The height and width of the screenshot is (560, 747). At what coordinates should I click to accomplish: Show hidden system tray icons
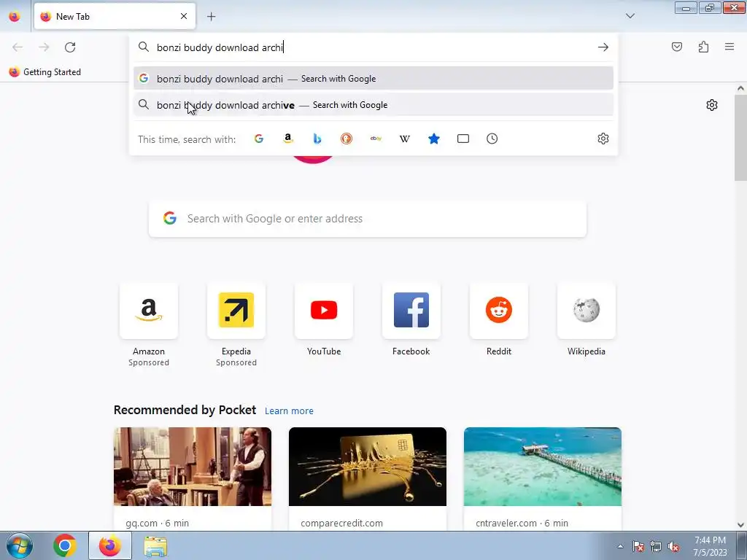coord(620,546)
